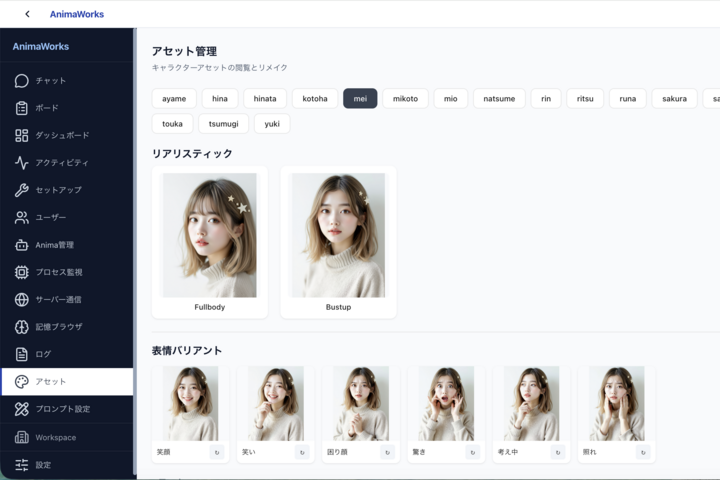Screen dimensions: 720x480
Task: Click the AnimaWorks sidebar logo text
Action: (41, 46)
